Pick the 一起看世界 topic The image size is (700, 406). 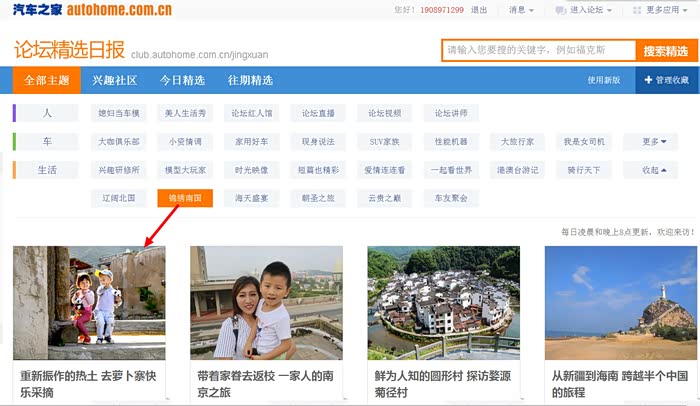point(451,170)
